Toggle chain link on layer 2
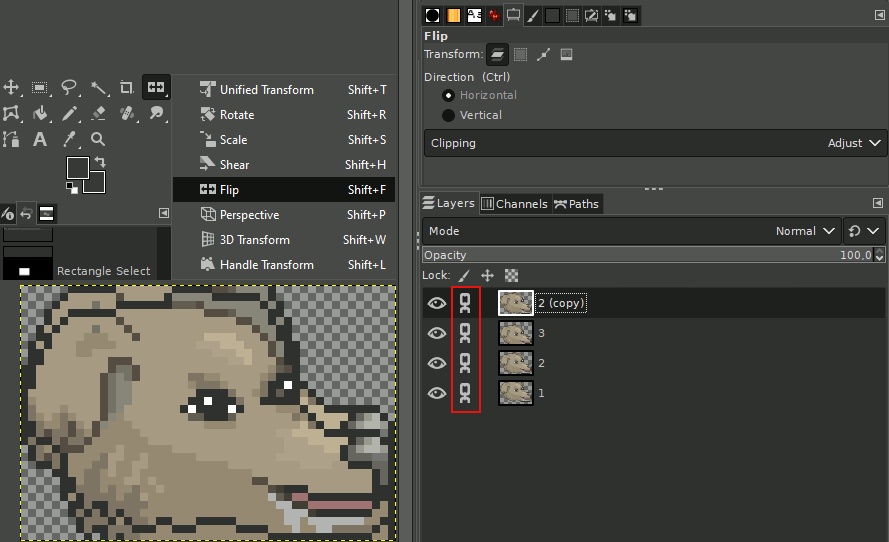 click(x=465, y=363)
